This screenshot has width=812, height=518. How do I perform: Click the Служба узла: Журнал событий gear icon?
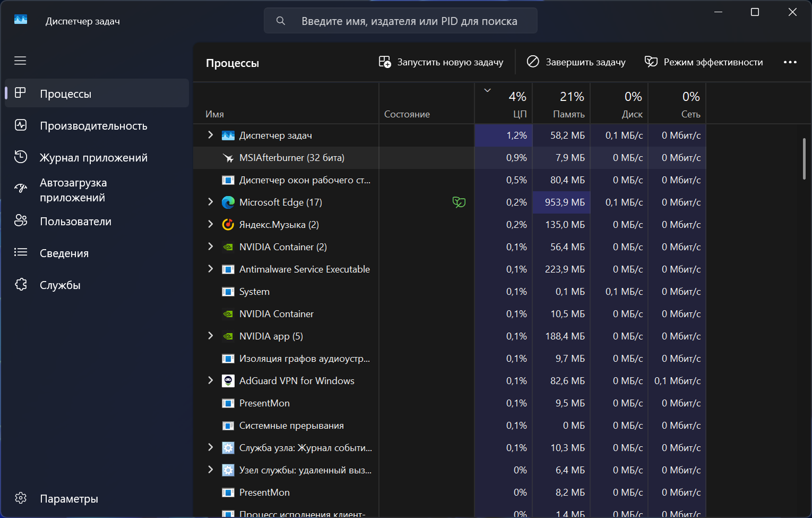[x=228, y=448]
